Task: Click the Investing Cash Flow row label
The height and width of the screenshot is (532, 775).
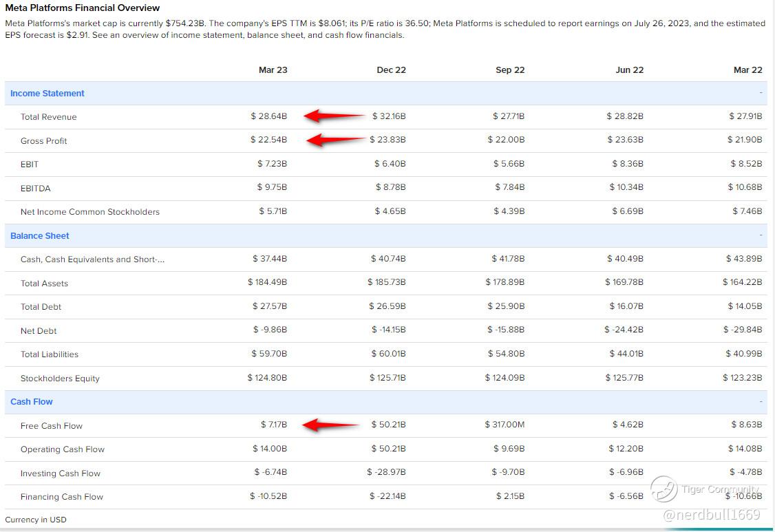Action: pyautogui.click(x=61, y=474)
